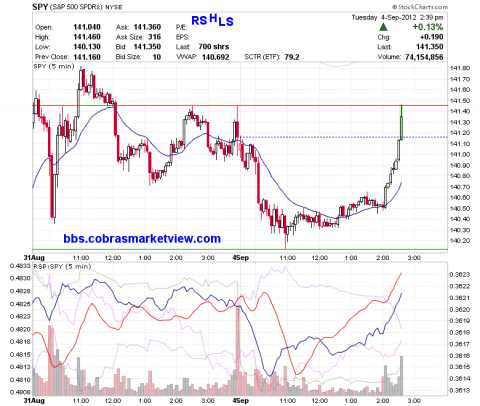Open the StockCharts.com credit in the top corner

click(420, 7)
